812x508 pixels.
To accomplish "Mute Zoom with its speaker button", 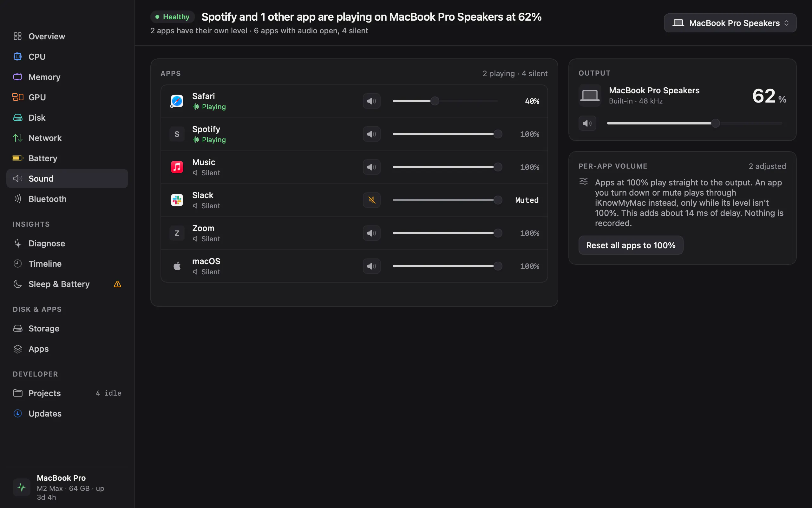I will [371, 233].
